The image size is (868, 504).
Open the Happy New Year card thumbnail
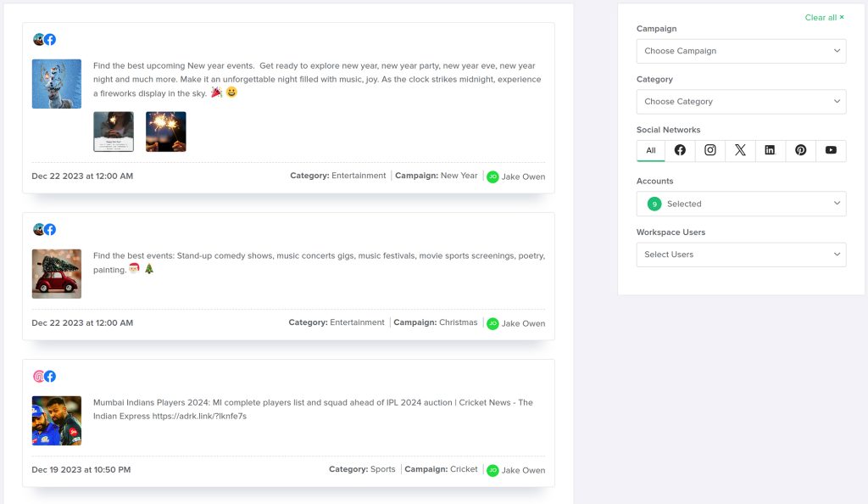coord(114,132)
